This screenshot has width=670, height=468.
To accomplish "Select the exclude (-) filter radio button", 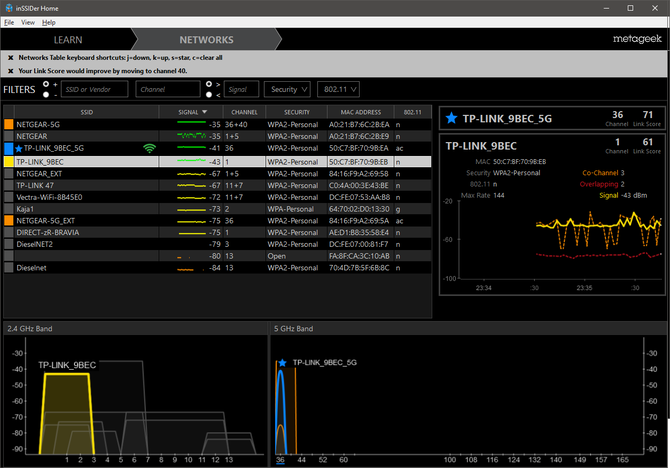I will point(46,94).
